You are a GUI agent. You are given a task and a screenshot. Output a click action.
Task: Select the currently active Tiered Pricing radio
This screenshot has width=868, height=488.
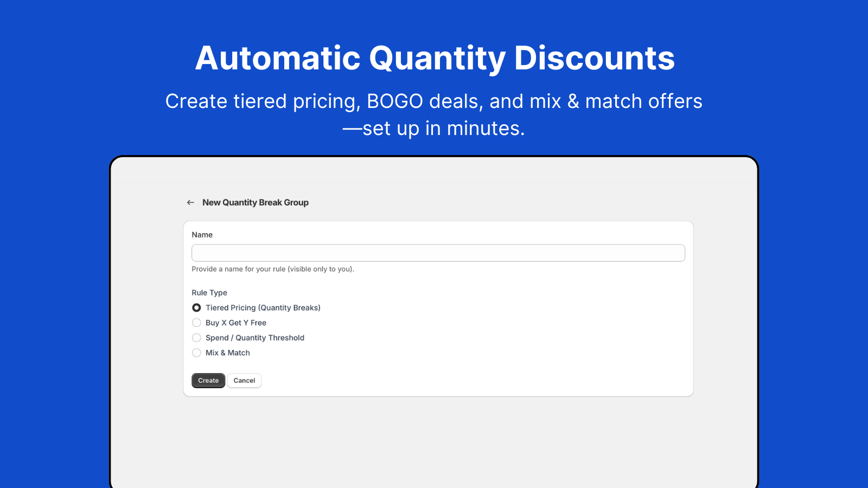pyautogui.click(x=196, y=307)
